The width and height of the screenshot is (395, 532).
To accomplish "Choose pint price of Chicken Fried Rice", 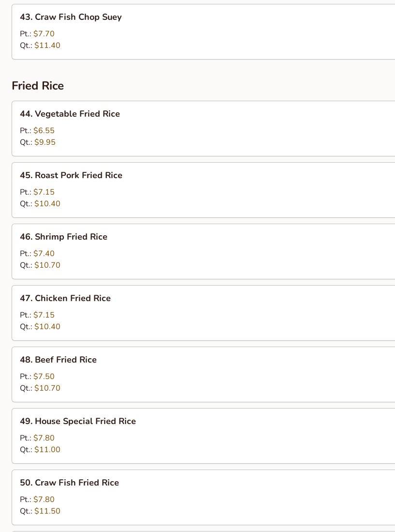I will click(x=44, y=315).
